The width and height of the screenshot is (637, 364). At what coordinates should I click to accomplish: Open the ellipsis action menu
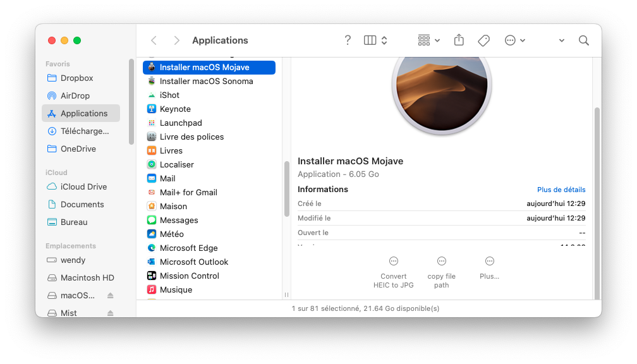pos(514,40)
